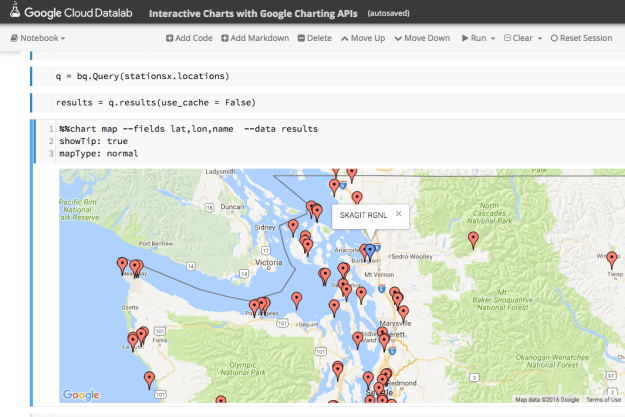Click the Google Cloud Datalab flask logo
The image size is (625, 417).
pyautogui.click(x=15, y=10)
